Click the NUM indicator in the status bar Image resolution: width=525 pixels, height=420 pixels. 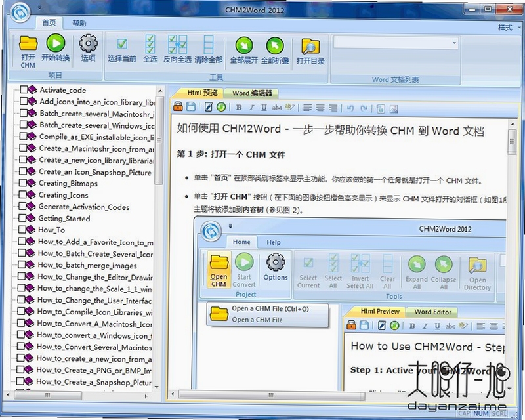pos(481,413)
